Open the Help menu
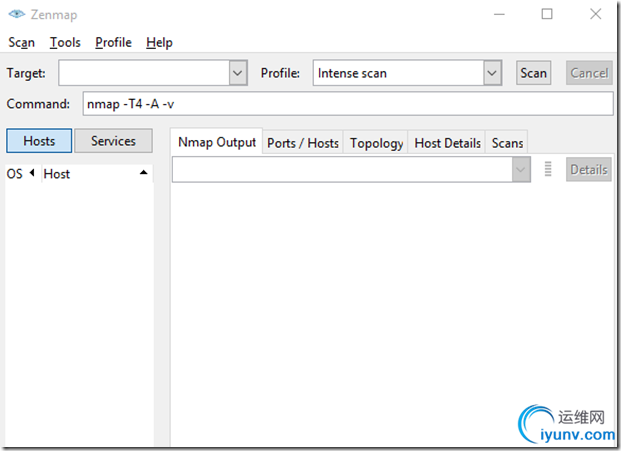The height and width of the screenshot is (451, 621). 159,42
